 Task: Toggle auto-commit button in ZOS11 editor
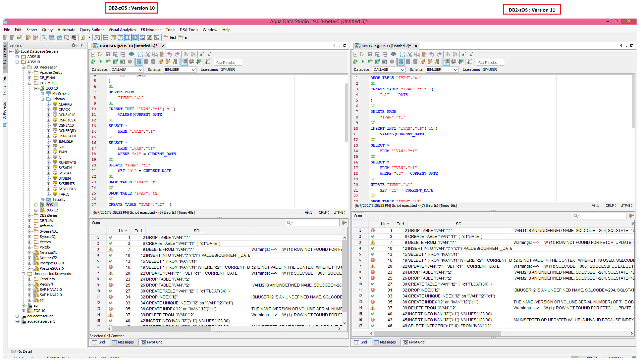click(x=401, y=62)
